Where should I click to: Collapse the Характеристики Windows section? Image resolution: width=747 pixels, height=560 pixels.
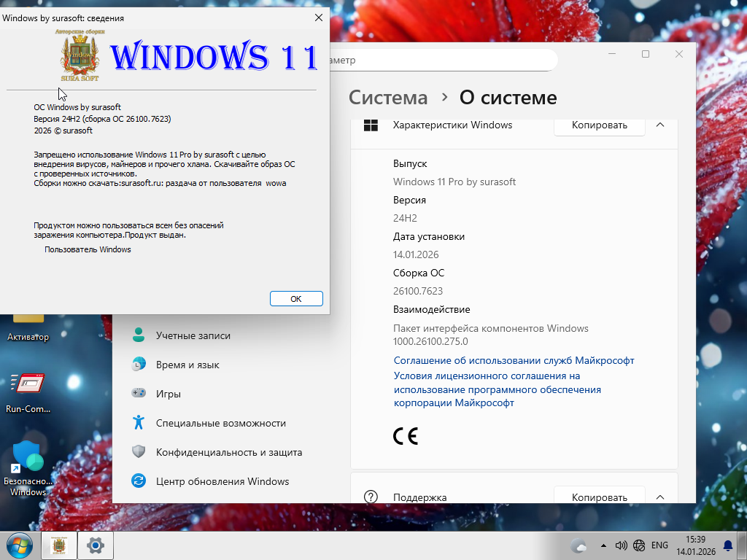click(x=659, y=125)
